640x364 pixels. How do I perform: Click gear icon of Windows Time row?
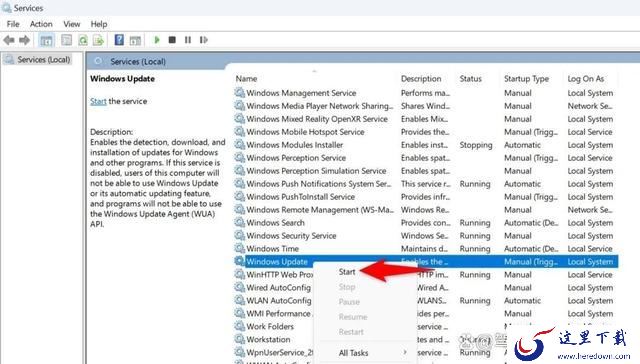(x=240, y=249)
